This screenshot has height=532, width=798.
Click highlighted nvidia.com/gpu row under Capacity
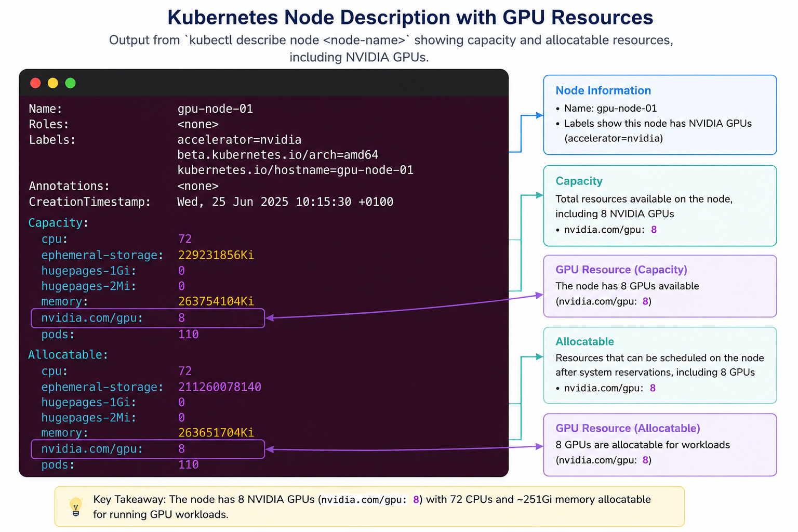click(148, 318)
